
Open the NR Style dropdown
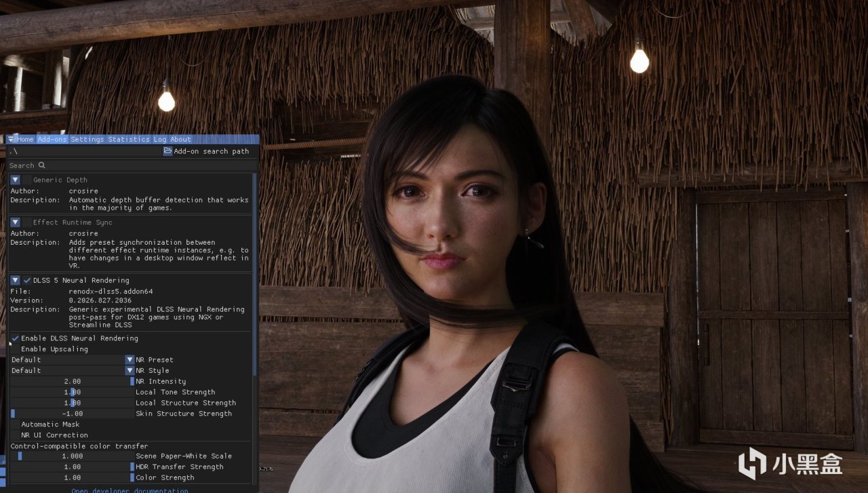(72, 370)
